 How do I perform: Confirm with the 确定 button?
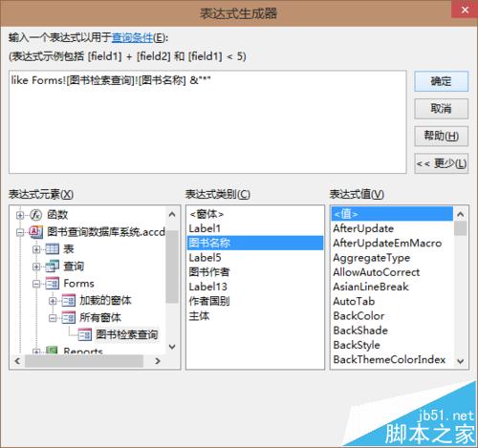point(441,81)
